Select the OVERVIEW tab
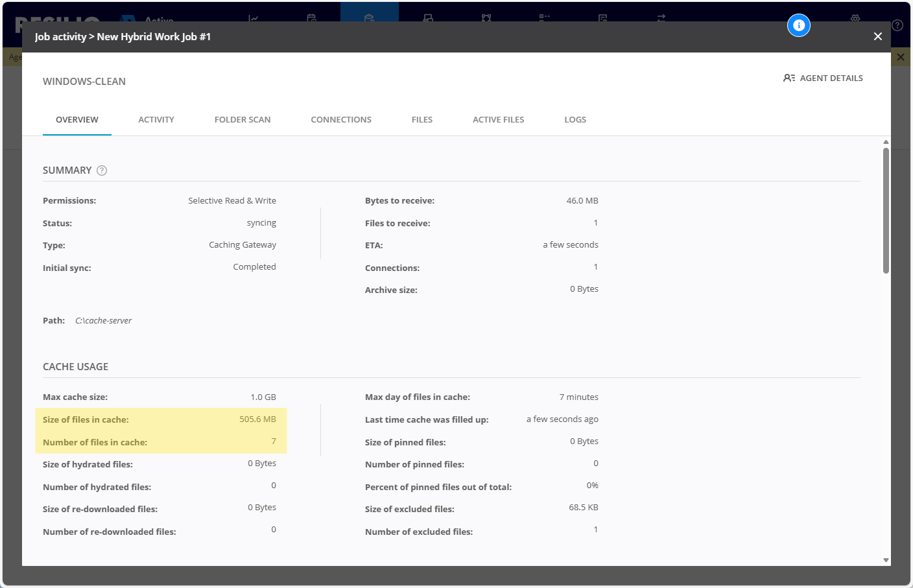 pos(77,120)
